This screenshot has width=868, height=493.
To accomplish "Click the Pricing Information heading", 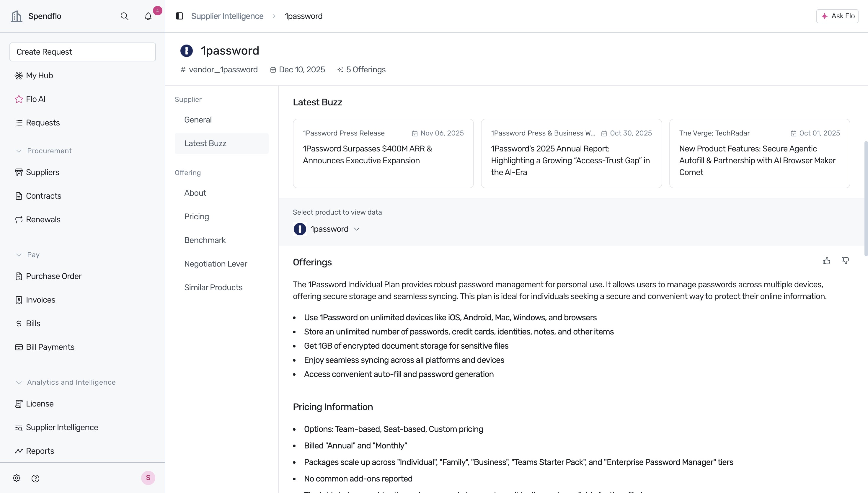I will coord(333,407).
